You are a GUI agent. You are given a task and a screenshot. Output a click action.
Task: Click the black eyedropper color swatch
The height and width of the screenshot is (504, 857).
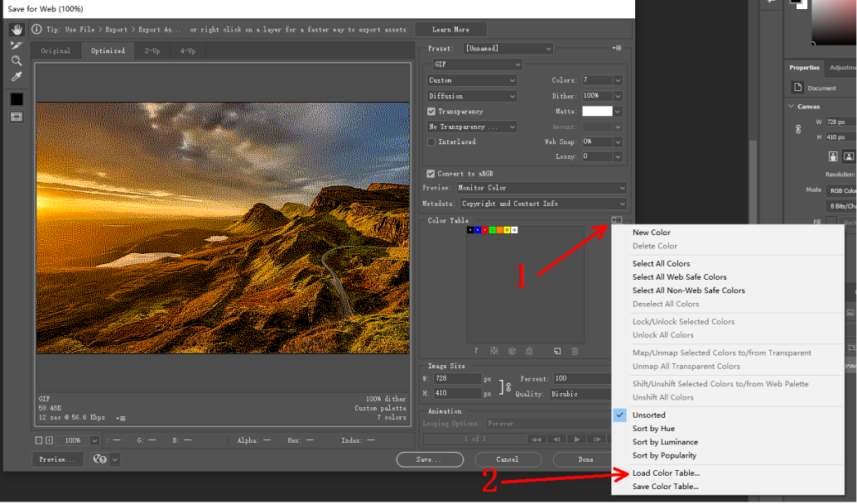(17, 98)
